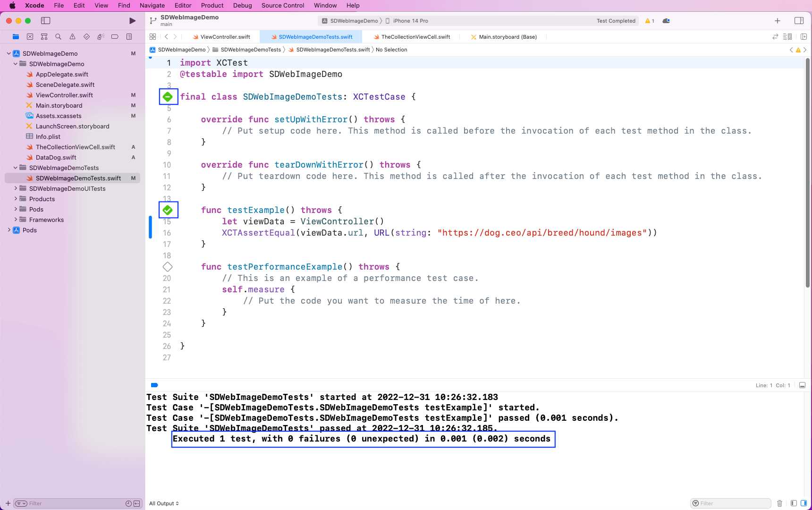
Task: Click the green test diamond beside testExample
Action: pos(168,210)
